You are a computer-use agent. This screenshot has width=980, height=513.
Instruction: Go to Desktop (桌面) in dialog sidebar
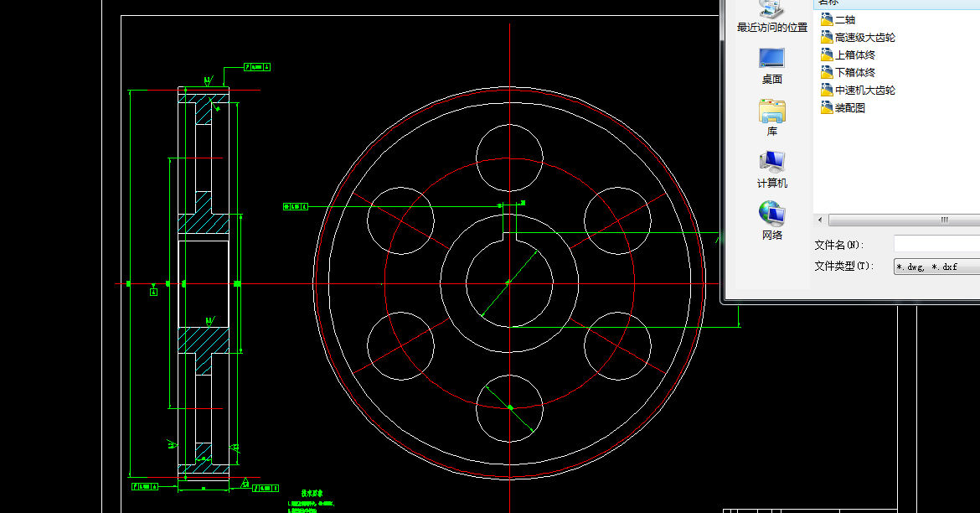click(772, 65)
